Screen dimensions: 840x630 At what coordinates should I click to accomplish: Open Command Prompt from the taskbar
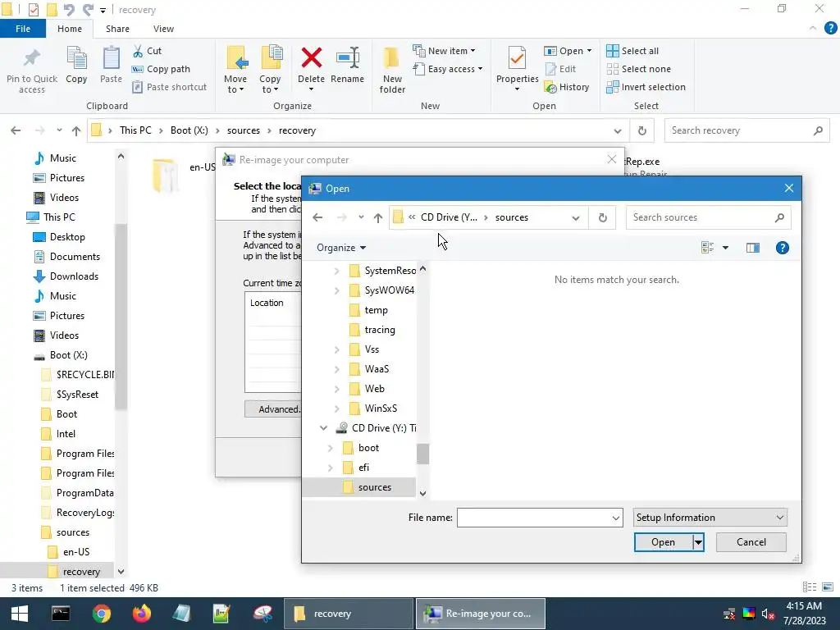point(61,614)
